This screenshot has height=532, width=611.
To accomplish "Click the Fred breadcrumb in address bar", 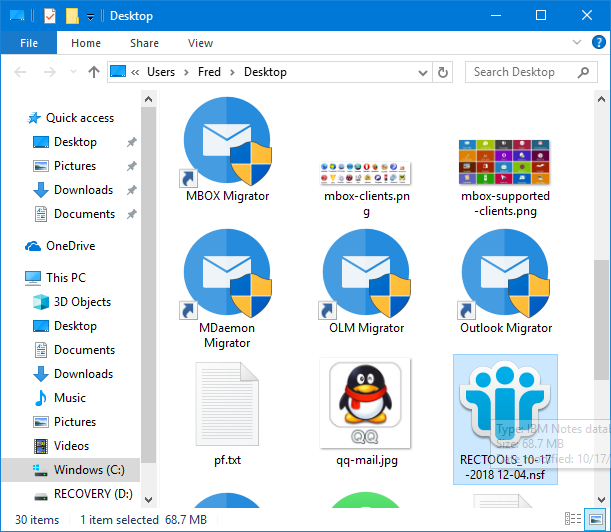I will [209, 72].
